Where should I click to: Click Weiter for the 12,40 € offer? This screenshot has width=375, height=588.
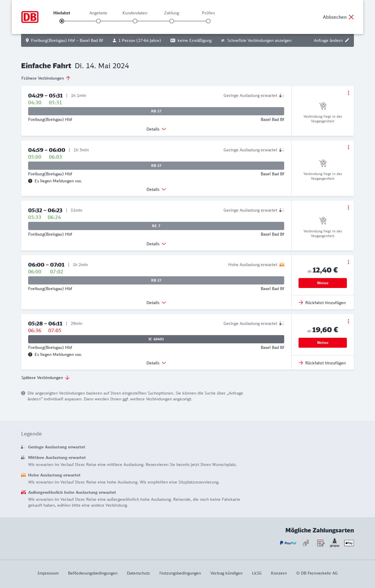point(323,283)
